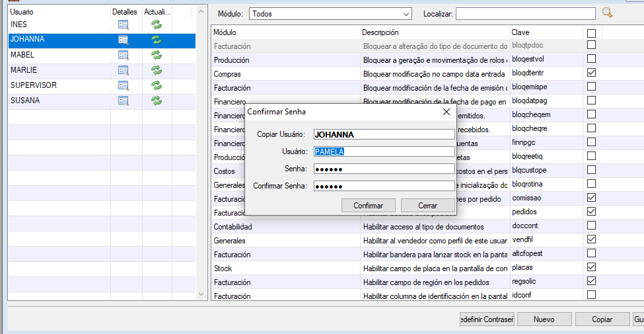
Task: Click the Cerrar button in dialog
Action: (427, 206)
